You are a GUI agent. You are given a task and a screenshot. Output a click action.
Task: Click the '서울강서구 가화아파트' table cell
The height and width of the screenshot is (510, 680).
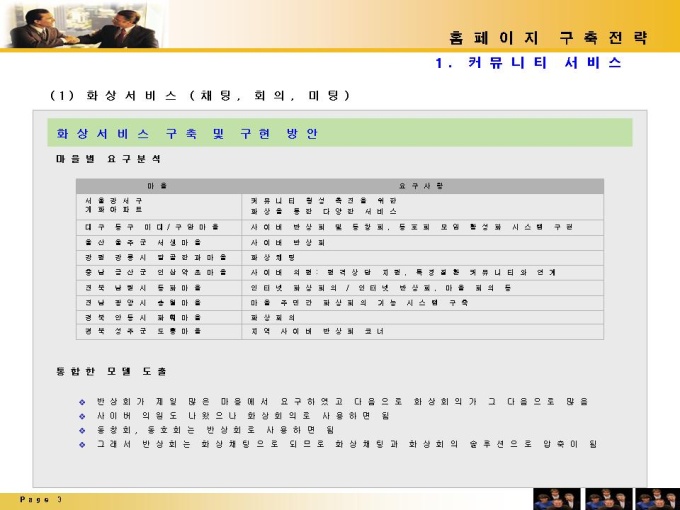158,206
